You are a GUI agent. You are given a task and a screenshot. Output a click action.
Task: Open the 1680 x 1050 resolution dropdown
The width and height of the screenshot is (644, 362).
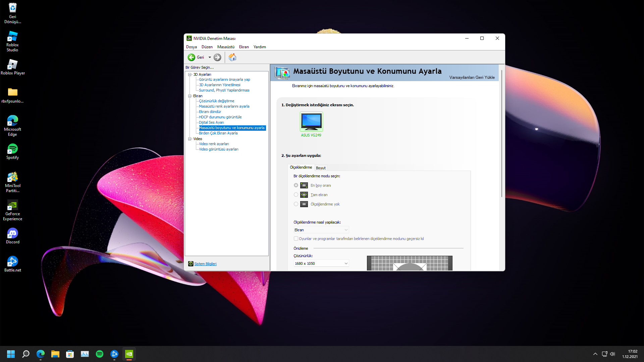(321, 263)
